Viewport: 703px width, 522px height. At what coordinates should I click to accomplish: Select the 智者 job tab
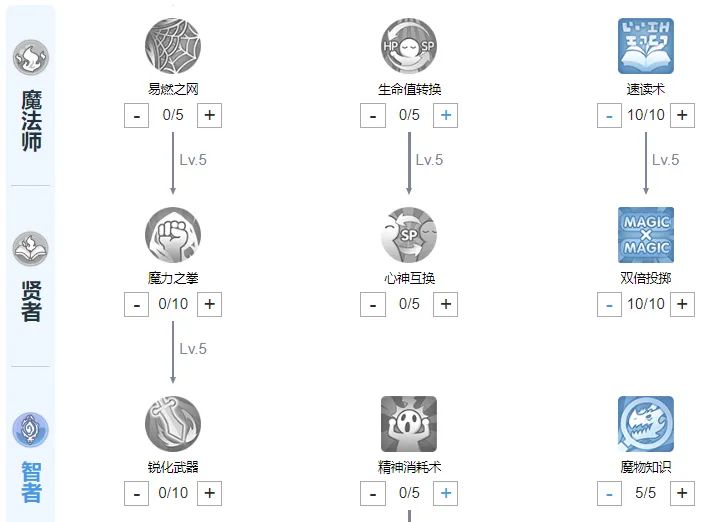pyautogui.click(x=31, y=458)
